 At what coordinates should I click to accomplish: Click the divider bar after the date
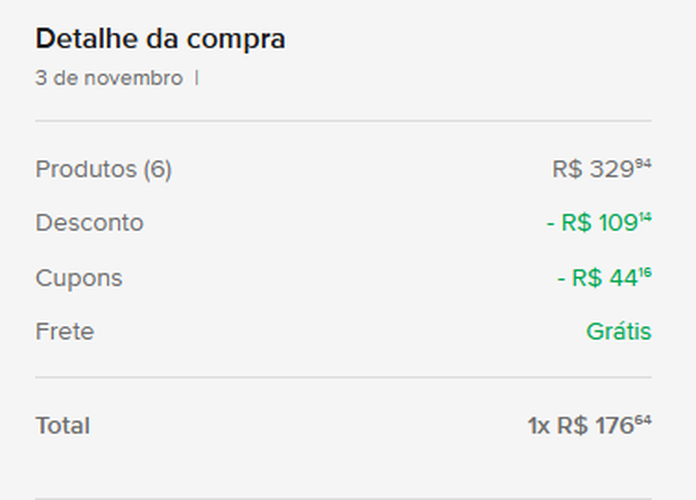(x=197, y=78)
